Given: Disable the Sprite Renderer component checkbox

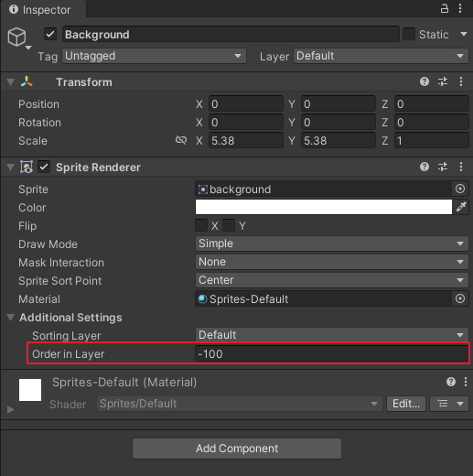Looking at the screenshot, I should click(x=44, y=167).
